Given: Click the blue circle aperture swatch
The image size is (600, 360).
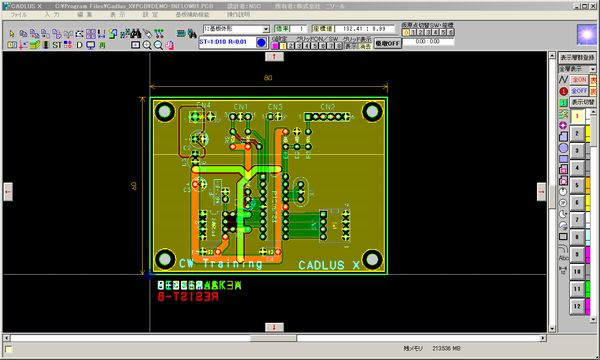Looking at the screenshot, I should tap(261, 42).
